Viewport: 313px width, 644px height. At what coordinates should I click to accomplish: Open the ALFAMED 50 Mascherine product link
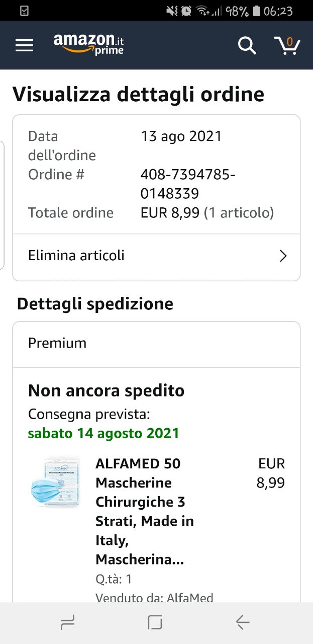coord(145,511)
